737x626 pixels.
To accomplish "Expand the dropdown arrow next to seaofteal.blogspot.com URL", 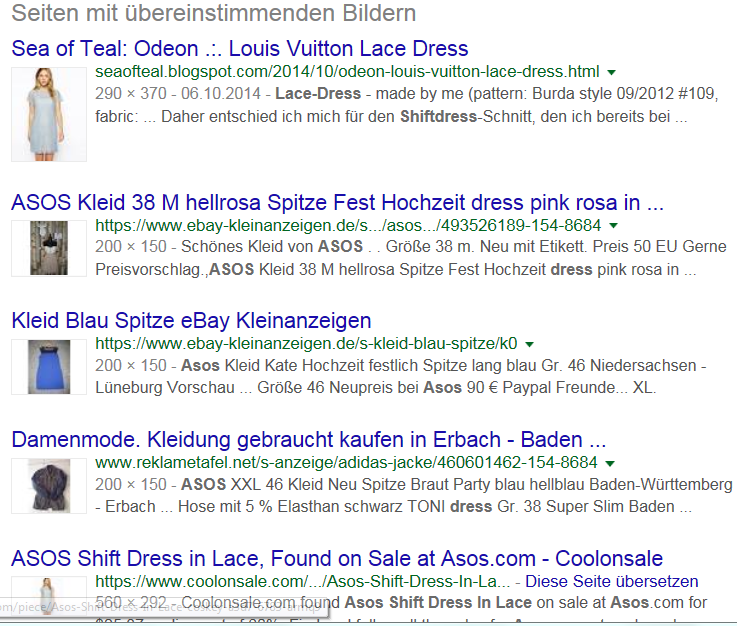I will [x=612, y=72].
